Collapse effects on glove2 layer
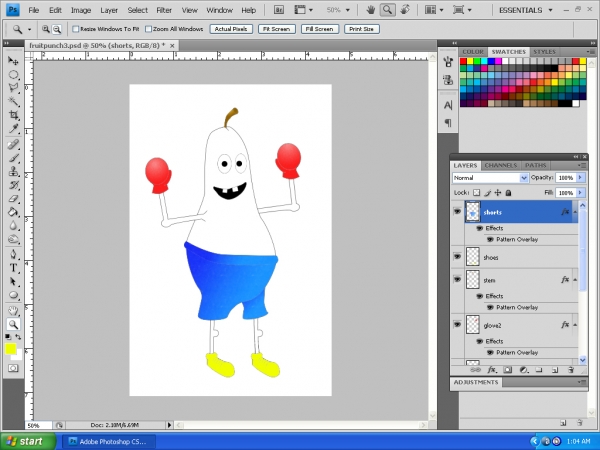Screen dimensions: 600x450 click(x=575, y=325)
